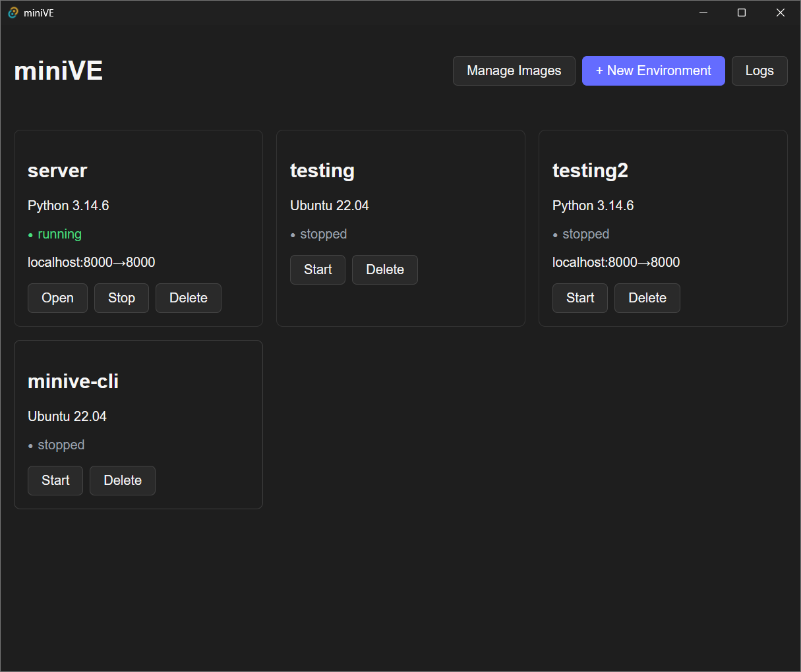Click the miniVE page heading
Screen dimensions: 801x672
58,70
